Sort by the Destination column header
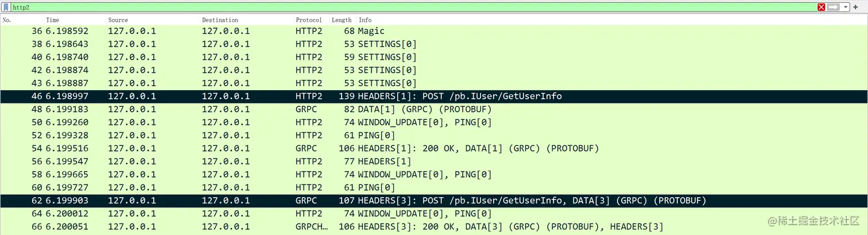This screenshot has width=868, height=235. click(220, 20)
